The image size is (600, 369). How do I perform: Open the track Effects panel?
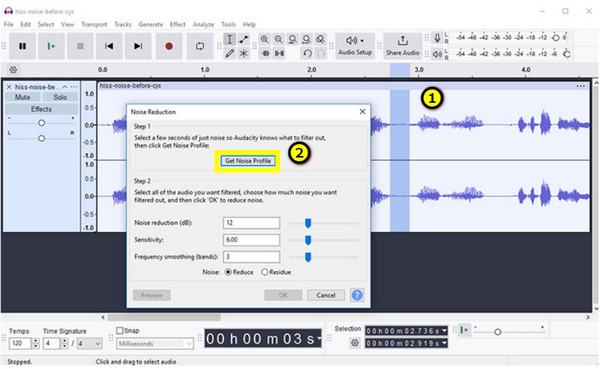41,109
